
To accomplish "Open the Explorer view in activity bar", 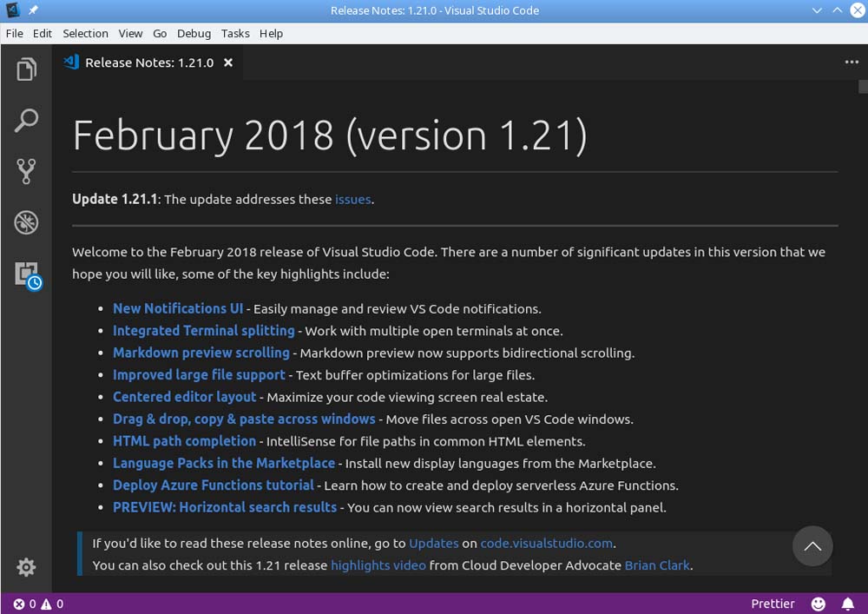I will coord(26,69).
